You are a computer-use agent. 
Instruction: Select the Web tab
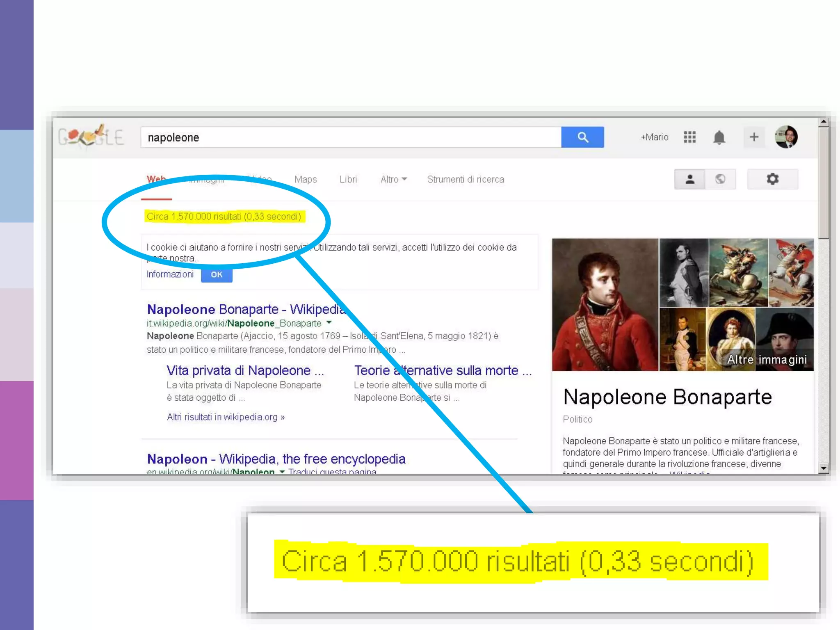(x=156, y=179)
